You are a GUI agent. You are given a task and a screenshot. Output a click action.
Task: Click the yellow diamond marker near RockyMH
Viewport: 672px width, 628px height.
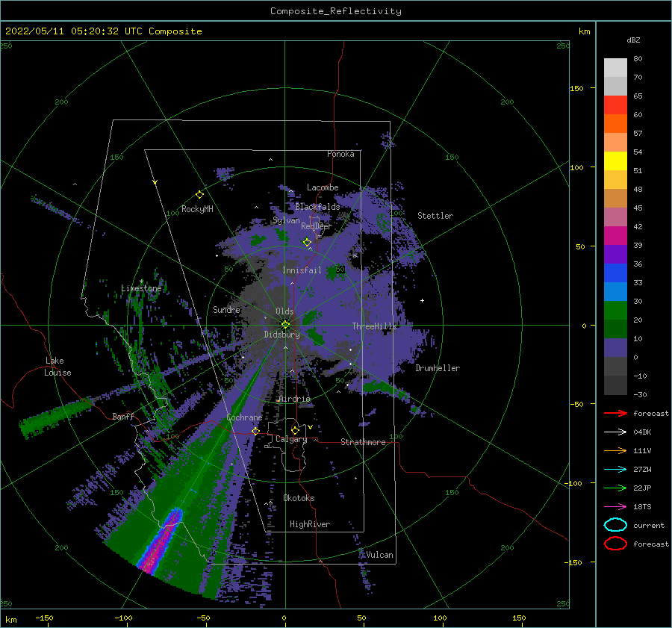click(199, 195)
